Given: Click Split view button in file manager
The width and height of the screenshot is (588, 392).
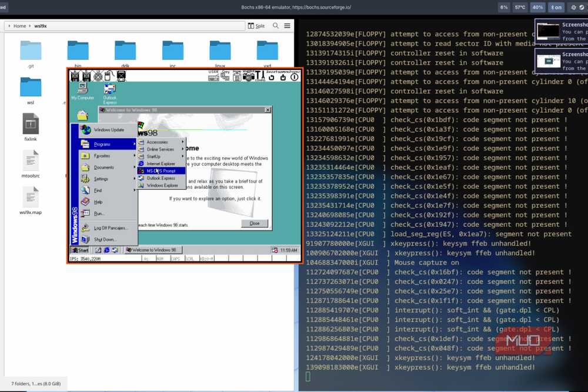Looking at the screenshot, I should 256,26.
